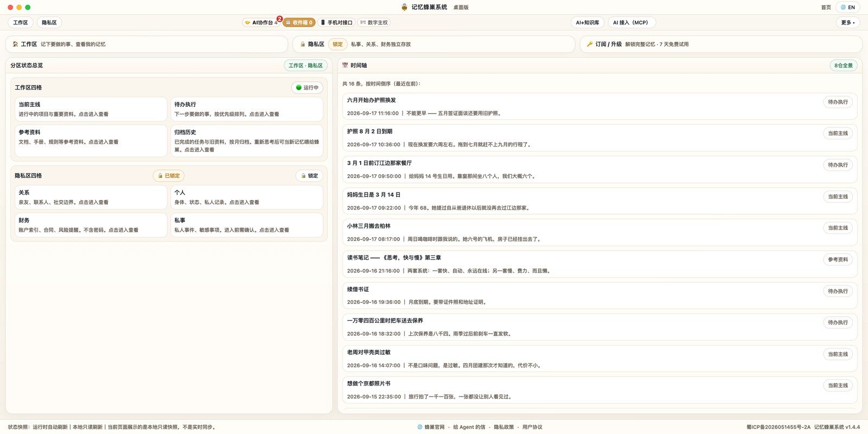
Task: Go to 首页 home link
Action: [826, 8]
